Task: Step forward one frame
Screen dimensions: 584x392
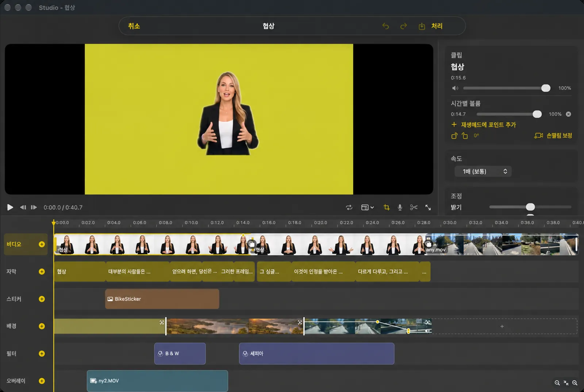Action: point(34,207)
